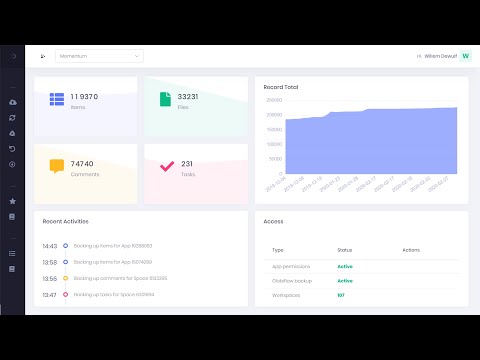Open the star favorites icon in sidebar
480x360 pixels.
click(12, 201)
